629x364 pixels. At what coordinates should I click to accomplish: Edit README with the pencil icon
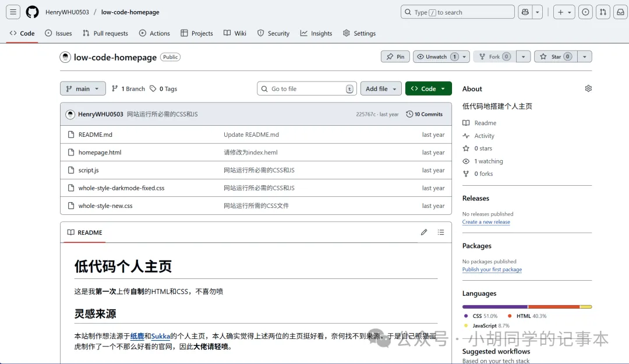(424, 232)
